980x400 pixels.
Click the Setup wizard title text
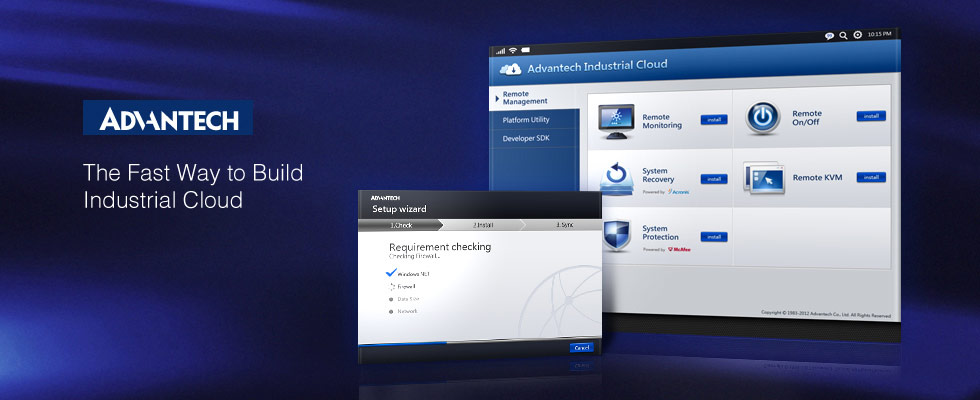tap(399, 209)
